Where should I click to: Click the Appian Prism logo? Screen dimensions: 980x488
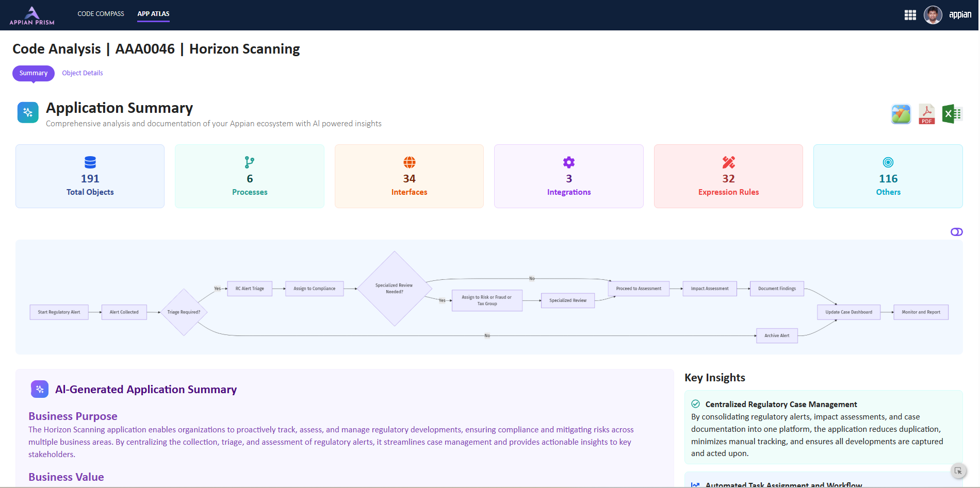[32, 15]
